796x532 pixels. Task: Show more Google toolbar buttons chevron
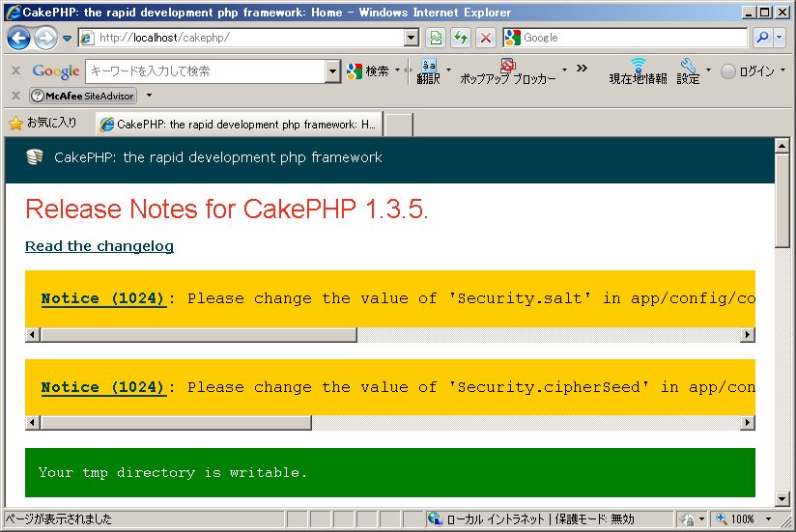[582, 68]
